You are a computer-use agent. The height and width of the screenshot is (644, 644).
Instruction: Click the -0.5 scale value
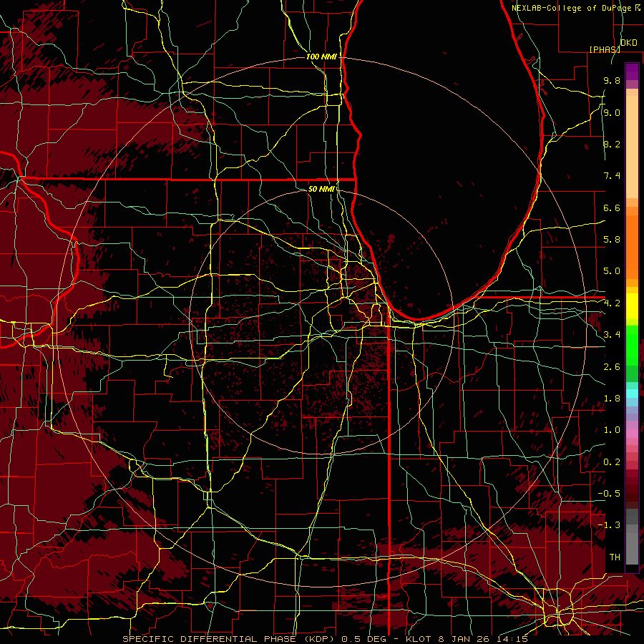(609, 494)
